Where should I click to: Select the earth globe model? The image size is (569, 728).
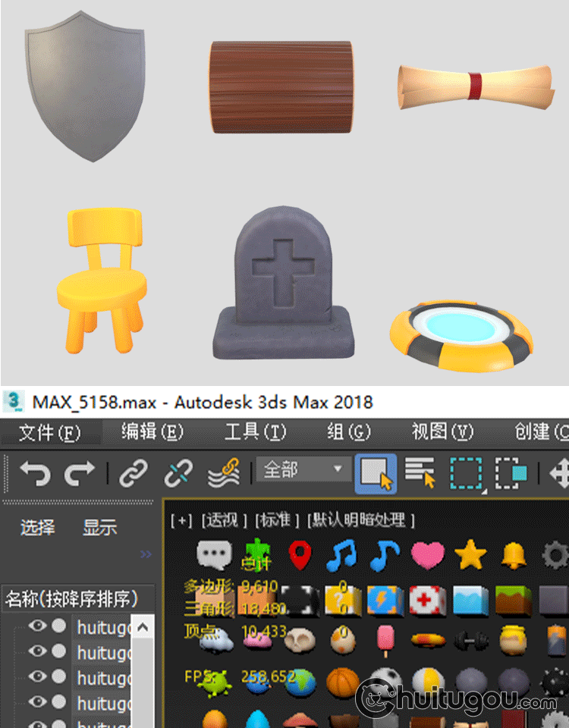click(301, 683)
